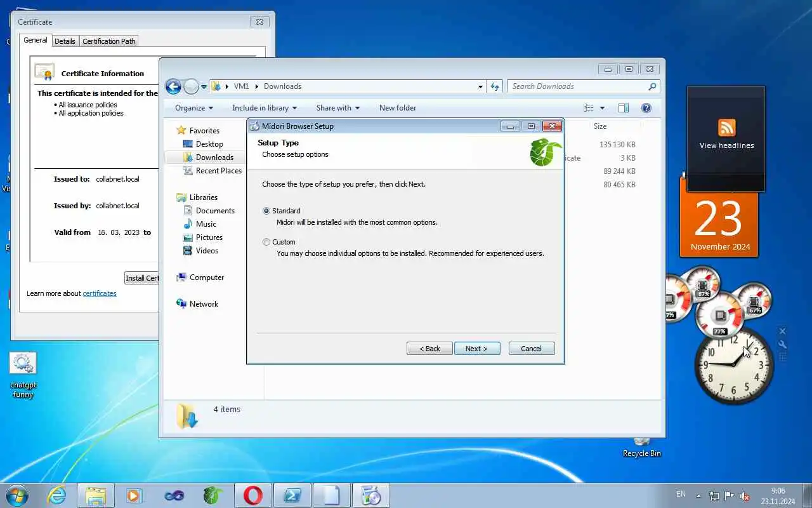Image resolution: width=812 pixels, height=508 pixels.
Task: Click the search magnifier icon
Action: pyautogui.click(x=652, y=86)
